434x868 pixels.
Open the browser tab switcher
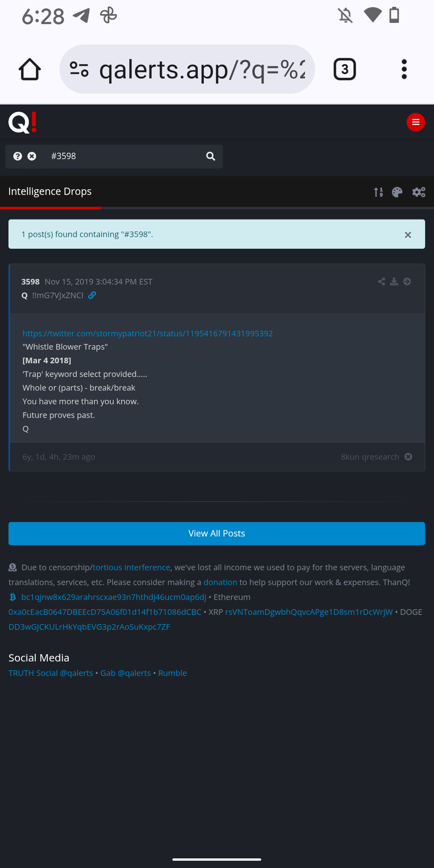tap(345, 70)
